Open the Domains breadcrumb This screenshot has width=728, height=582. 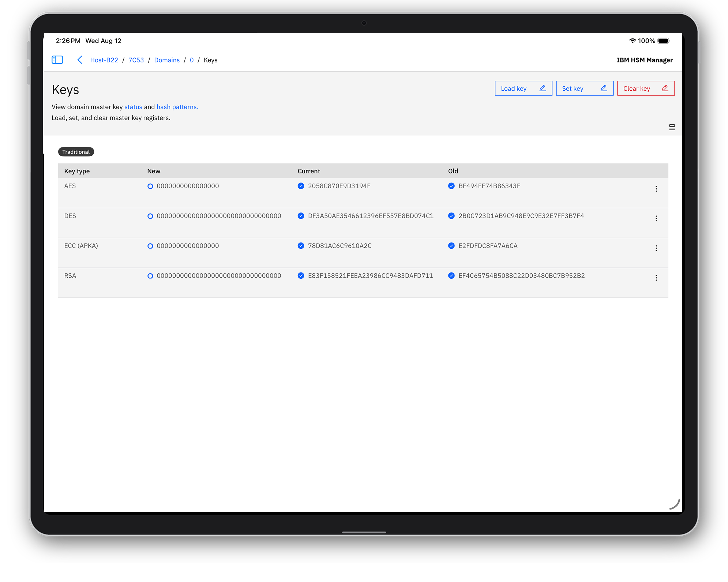[x=167, y=60]
